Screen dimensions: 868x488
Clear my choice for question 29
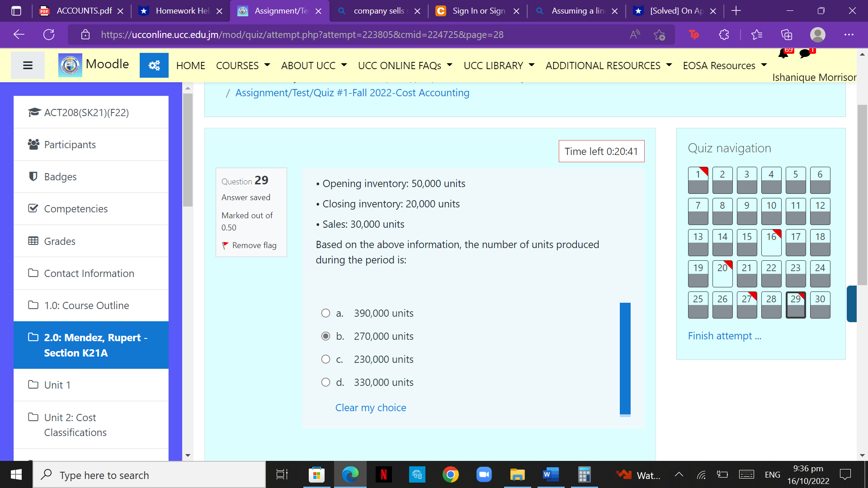(370, 407)
